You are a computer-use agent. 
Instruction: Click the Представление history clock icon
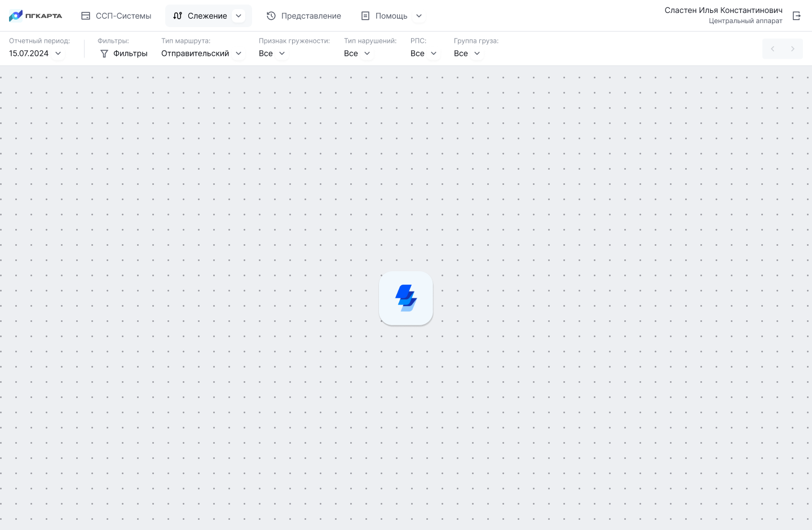[x=271, y=16]
